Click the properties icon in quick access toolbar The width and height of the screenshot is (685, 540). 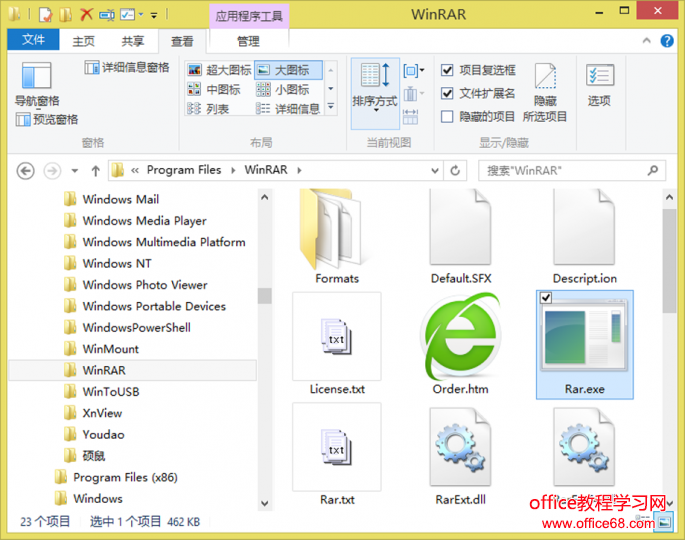click(x=46, y=15)
